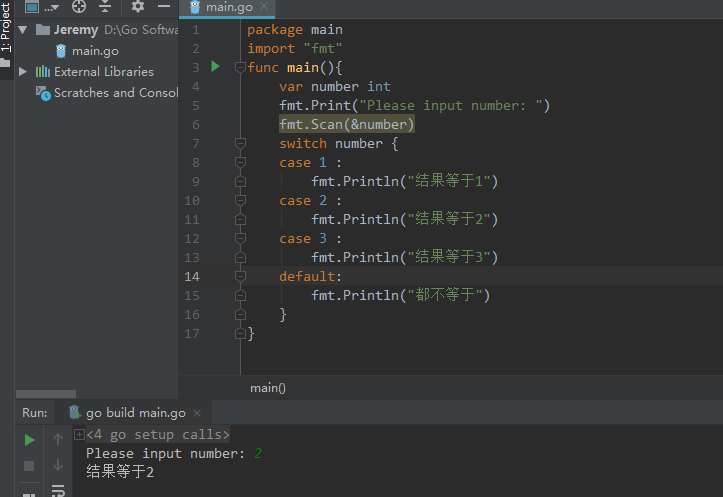Image resolution: width=723 pixels, height=497 pixels.
Task: Click the Project panel horizontal scrollbar
Action: pyautogui.click(x=46, y=394)
